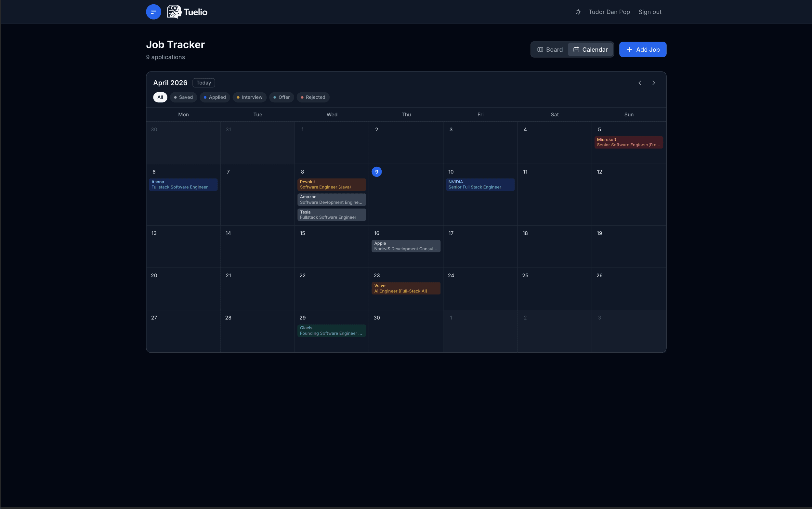Viewport: 812px width, 509px height.
Task: Click the orange dot on the Offer filter
Action: (275, 97)
